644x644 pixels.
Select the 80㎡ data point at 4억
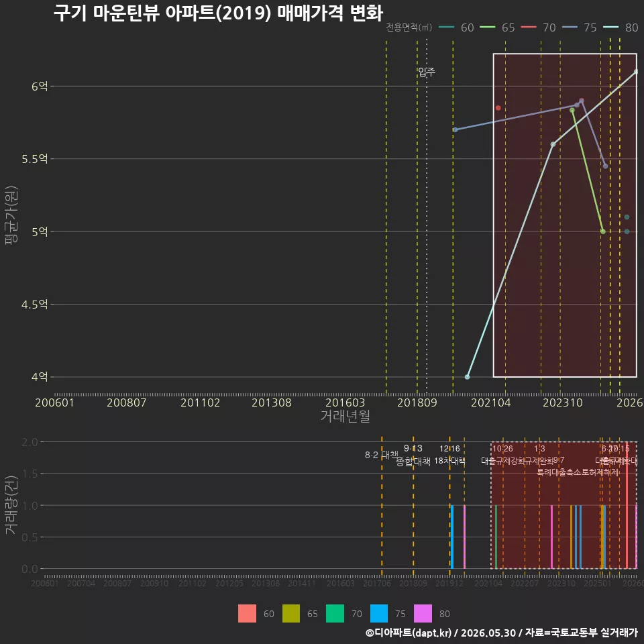click(x=467, y=376)
